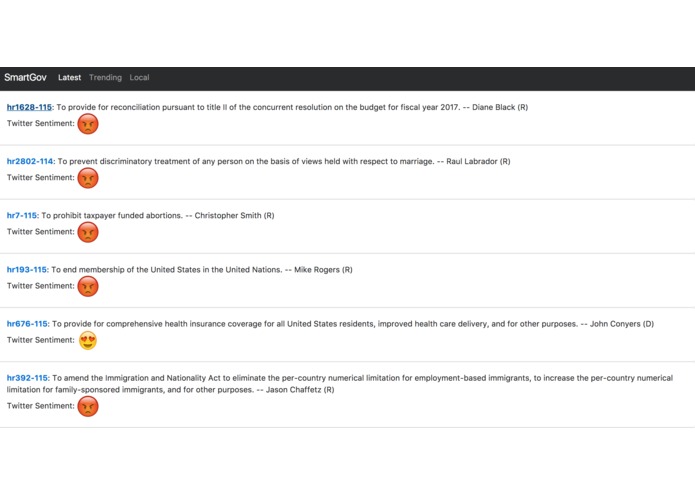Screen dimensions: 695x494
Task: Open the hr193-115 bill link
Action: click(27, 269)
